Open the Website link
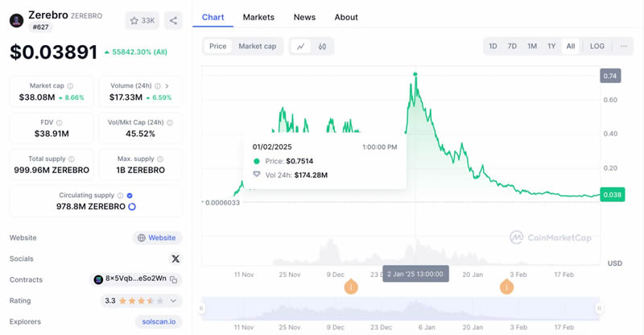This screenshot has width=644, height=335. [x=157, y=238]
